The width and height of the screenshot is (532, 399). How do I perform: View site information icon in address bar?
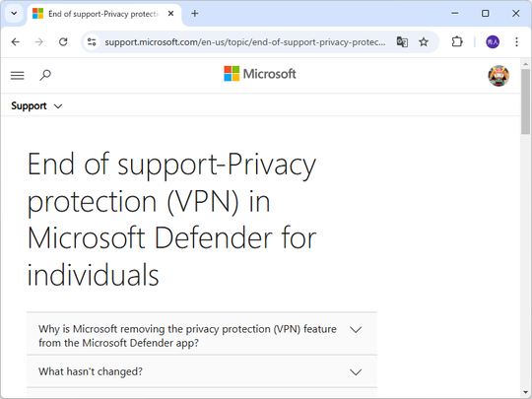(x=92, y=42)
